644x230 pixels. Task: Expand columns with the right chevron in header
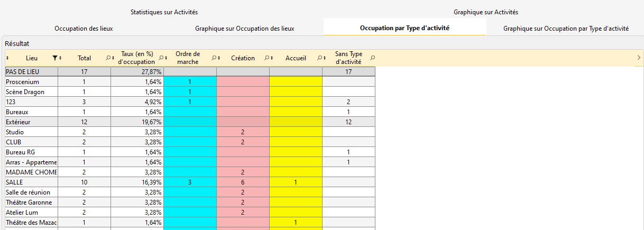[x=639, y=58]
